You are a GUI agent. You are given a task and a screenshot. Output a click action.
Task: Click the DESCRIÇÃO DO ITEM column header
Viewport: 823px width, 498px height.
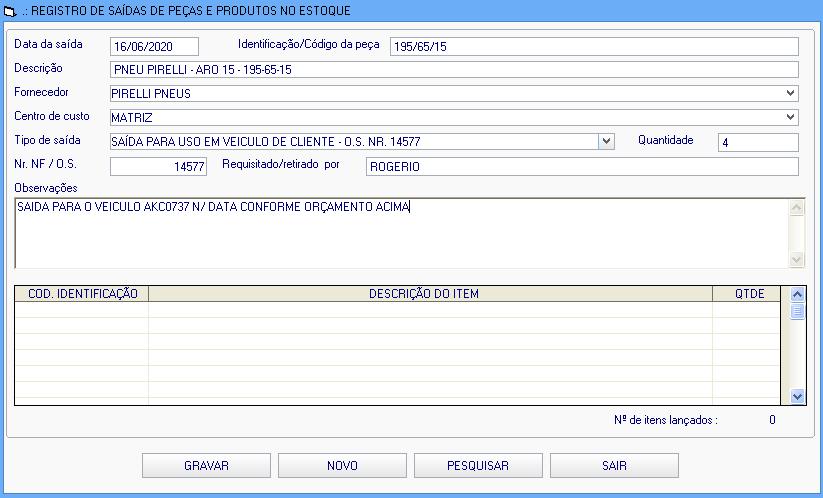point(430,294)
